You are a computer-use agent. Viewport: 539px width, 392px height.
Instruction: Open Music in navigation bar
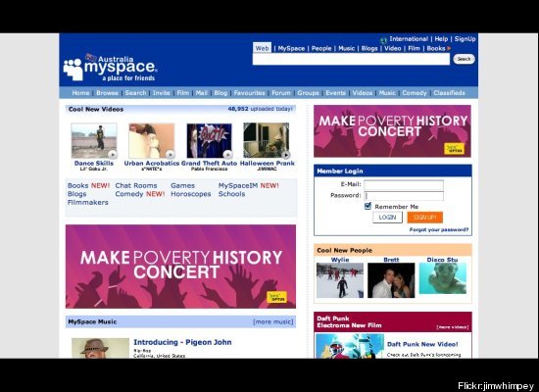coord(387,93)
